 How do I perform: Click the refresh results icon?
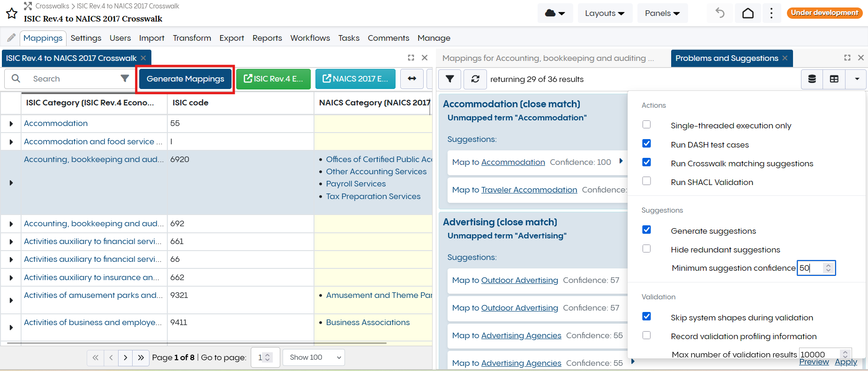pos(475,79)
